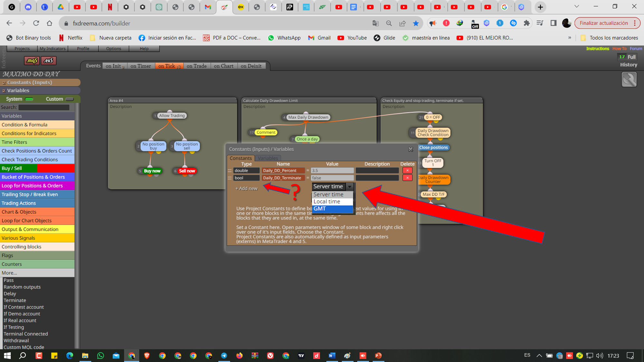Click the + Add new constant link
644x362 pixels.
click(246, 189)
